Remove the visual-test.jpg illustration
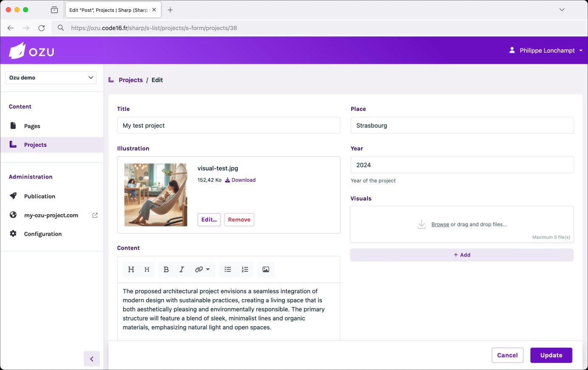The width and height of the screenshot is (588, 370). point(239,220)
